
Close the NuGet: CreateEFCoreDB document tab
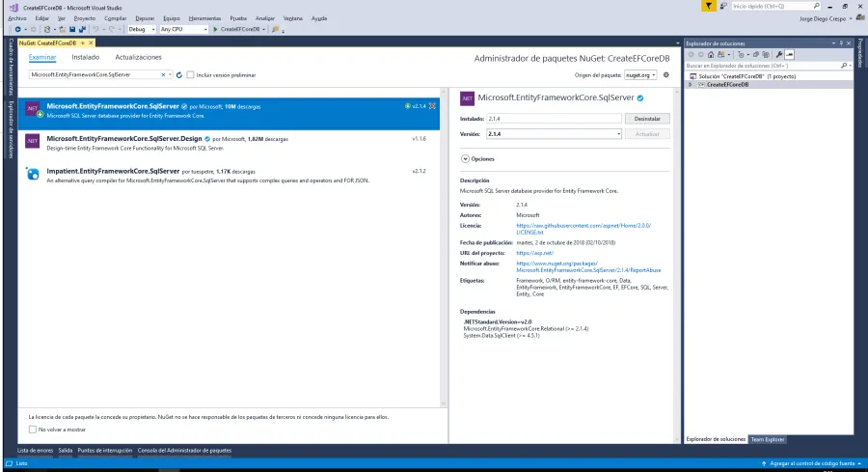(x=91, y=42)
